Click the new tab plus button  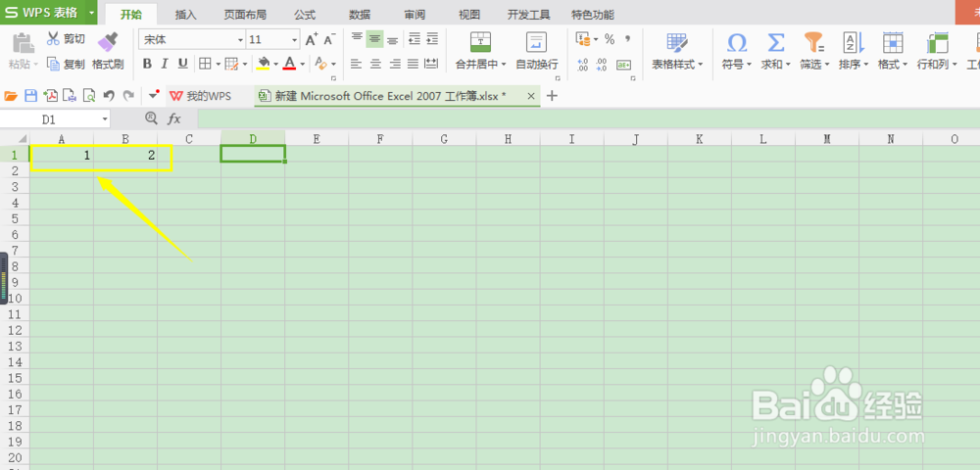[552, 96]
